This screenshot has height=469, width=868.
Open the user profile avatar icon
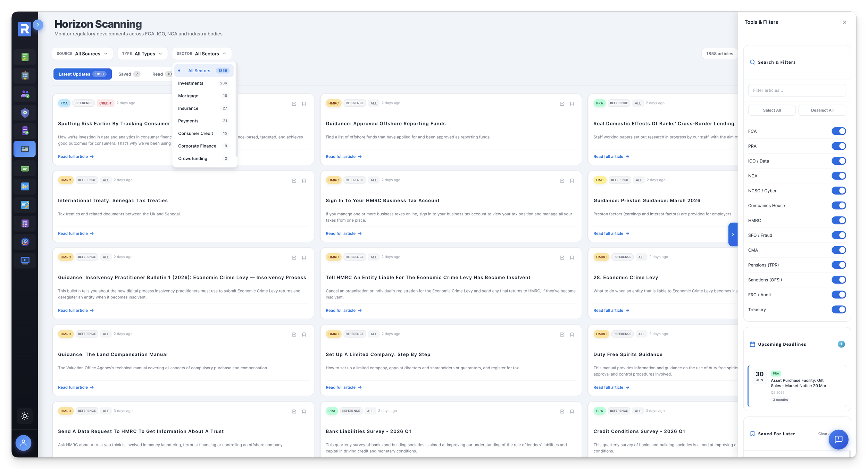click(x=23, y=443)
